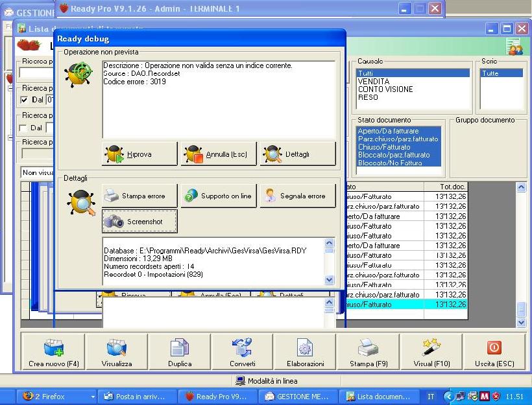Click the magnifier bug icon in Dettagli section
This screenshot has width=532, height=405.
coord(82,203)
